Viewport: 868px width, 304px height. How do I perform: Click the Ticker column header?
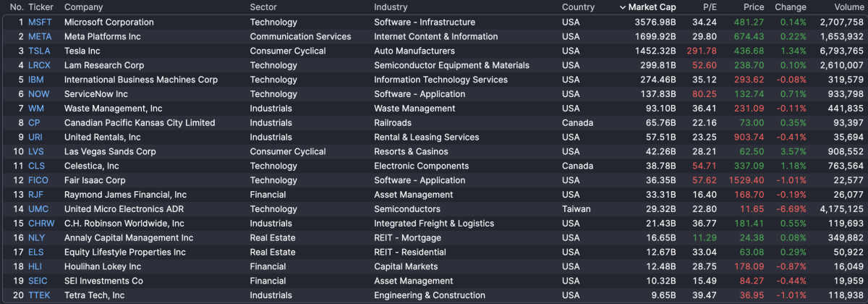pos(41,7)
